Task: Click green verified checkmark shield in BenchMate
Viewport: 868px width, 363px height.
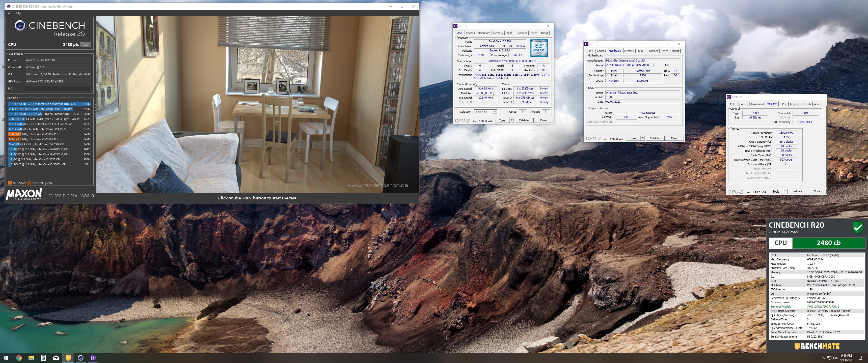Action: pos(858,228)
